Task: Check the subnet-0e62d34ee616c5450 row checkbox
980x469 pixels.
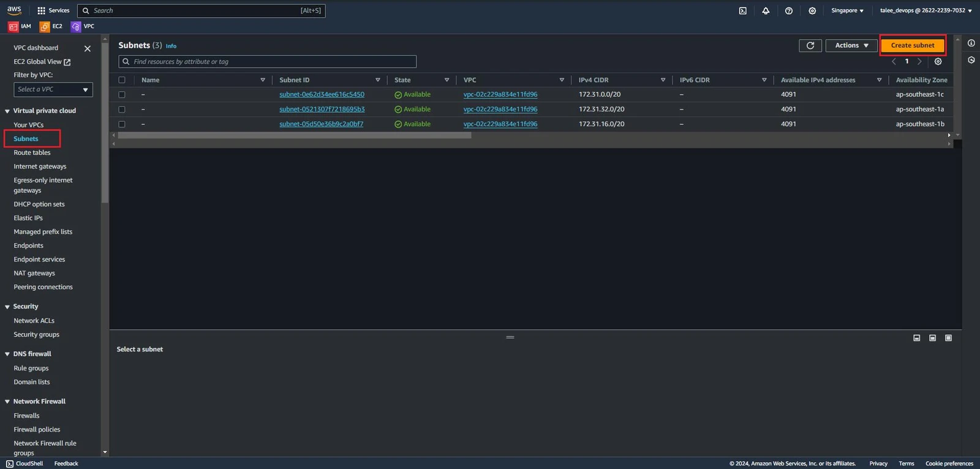Action: click(122, 95)
